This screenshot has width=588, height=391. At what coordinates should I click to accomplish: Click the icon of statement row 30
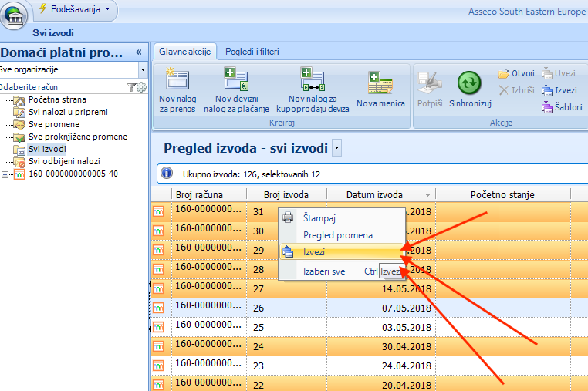[158, 231]
